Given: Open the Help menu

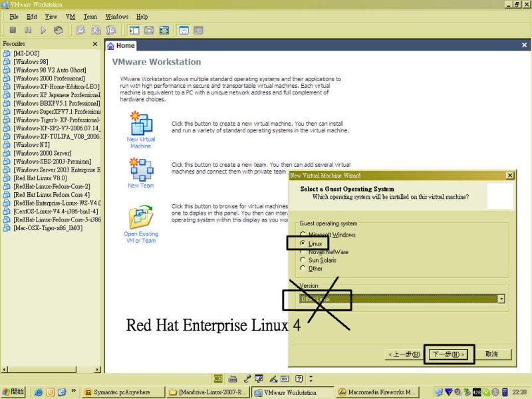Looking at the screenshot, I should [x=142, y=17].
